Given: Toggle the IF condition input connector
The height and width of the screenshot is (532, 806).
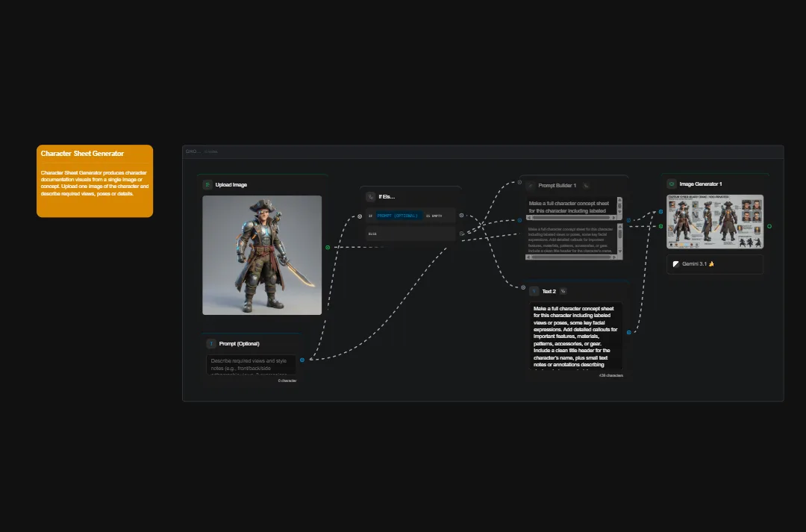Looking at the screenshot, I should click(x=360, y=216).
